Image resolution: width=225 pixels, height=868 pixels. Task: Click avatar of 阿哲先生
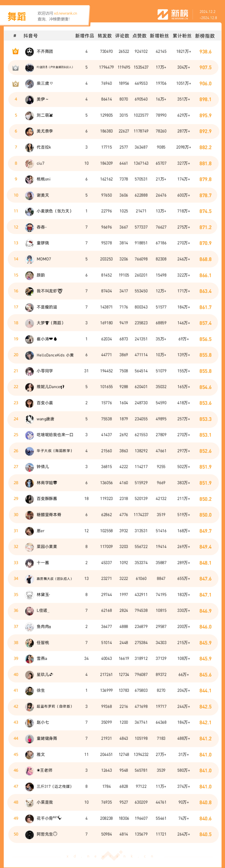29,835
